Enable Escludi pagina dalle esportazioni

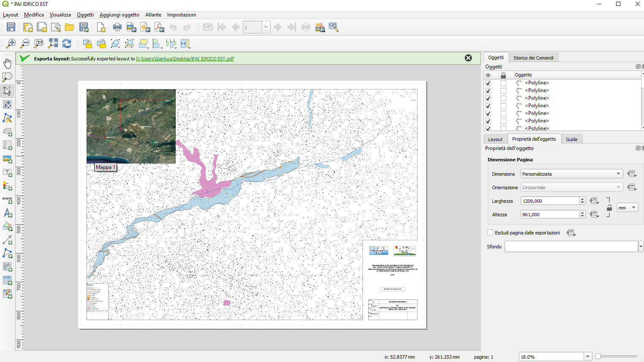click(x=490, y=232)
